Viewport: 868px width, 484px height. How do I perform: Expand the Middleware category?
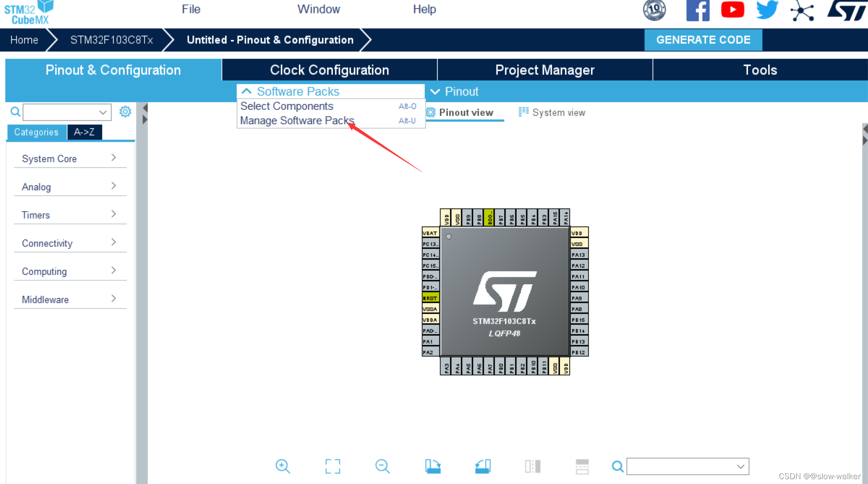pos(70,299)
